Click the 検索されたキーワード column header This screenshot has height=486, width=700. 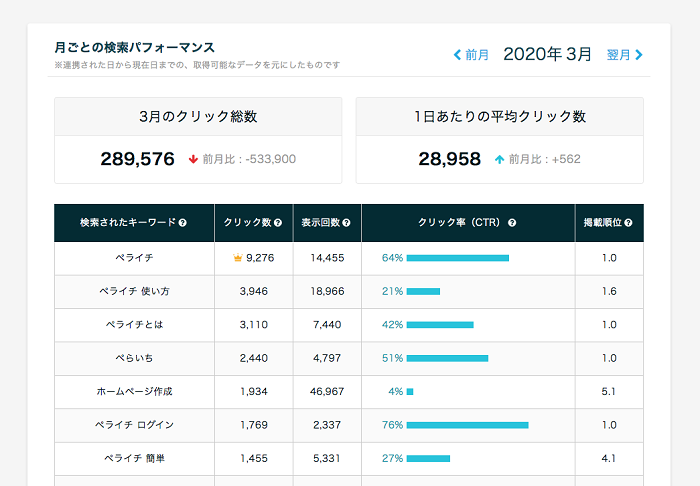[134, 223]
